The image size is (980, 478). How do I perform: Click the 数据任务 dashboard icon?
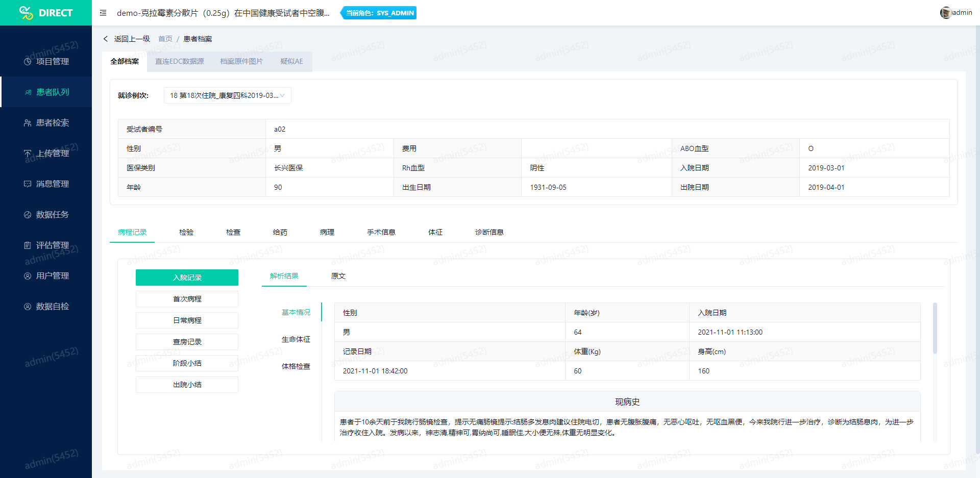pos(28,215)
